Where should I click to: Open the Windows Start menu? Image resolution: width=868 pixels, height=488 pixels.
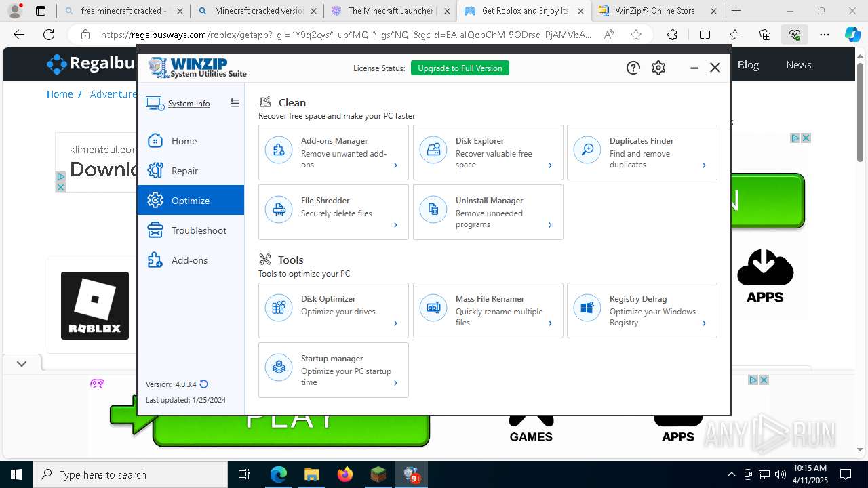[16, 474]
